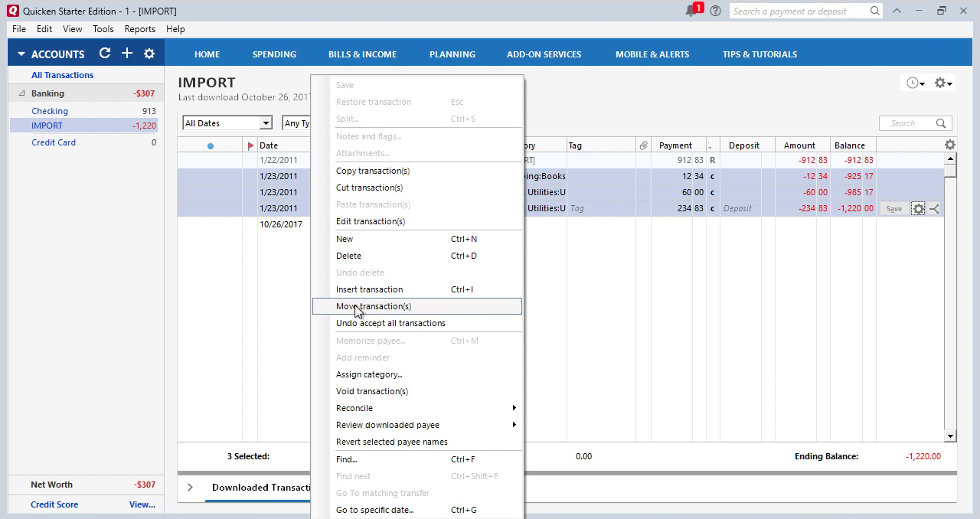Click the upward caret icon in the title bar
The width and height of the screenshot is (980, 519).
pos(897,11)
